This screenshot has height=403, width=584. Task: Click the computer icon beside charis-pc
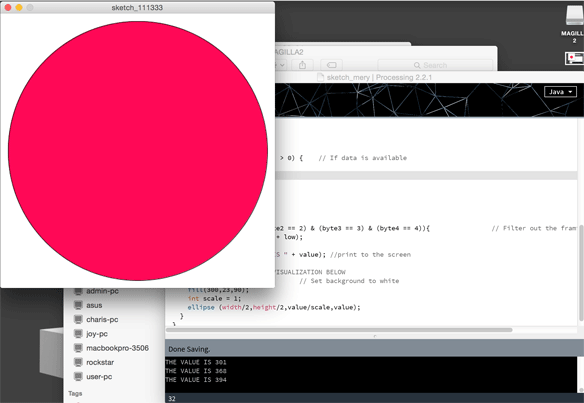coord(78,320)
